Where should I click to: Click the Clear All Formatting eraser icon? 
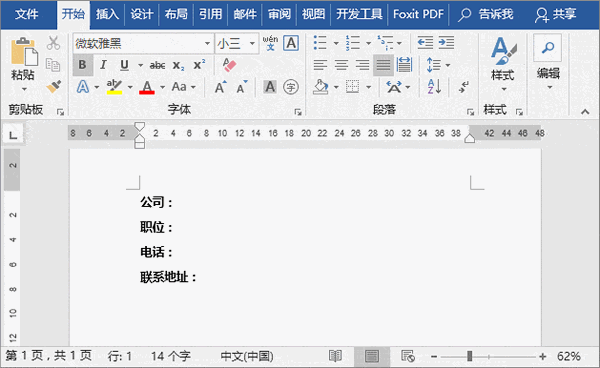click(229, 65)
